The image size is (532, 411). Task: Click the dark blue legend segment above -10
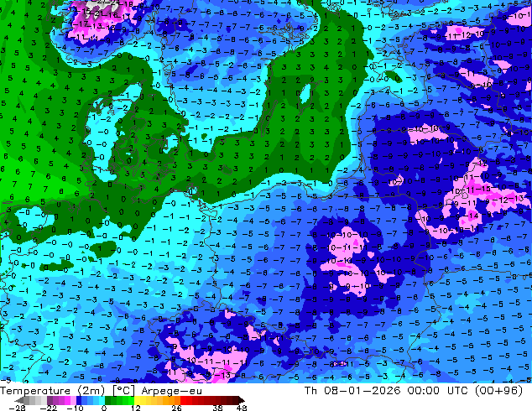[79, 400]
